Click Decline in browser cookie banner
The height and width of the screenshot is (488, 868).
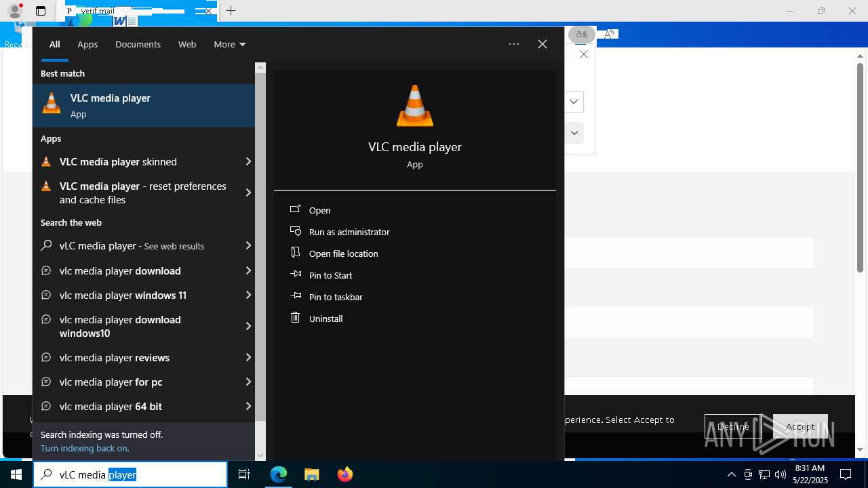click(733, 426)
